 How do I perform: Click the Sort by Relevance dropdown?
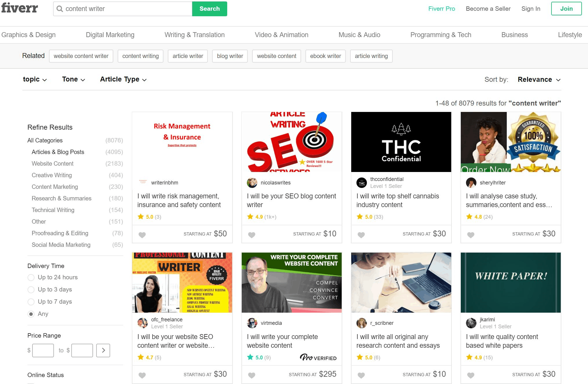click(x=538, y=79)
